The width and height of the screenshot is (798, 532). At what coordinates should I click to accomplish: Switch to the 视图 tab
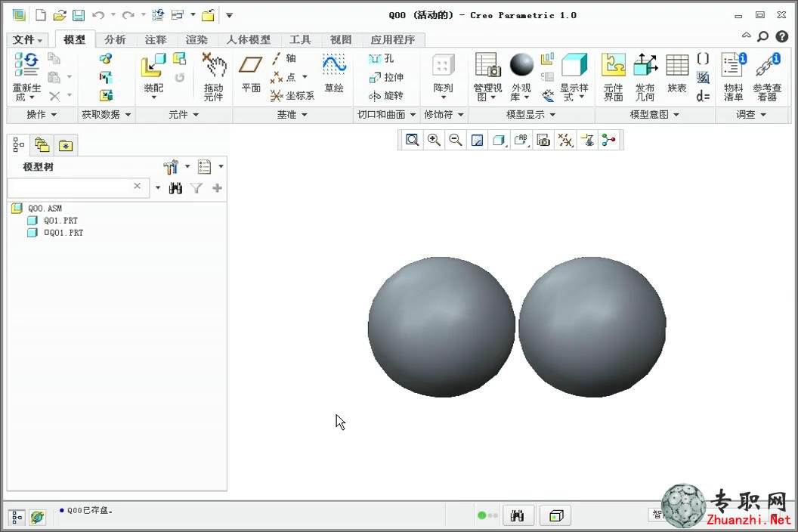click(341, 40)
